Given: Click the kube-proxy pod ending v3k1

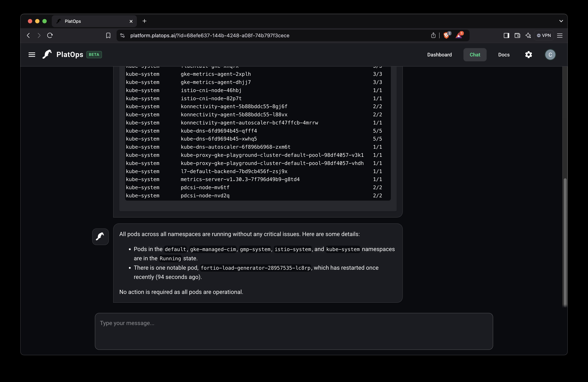Looking at the screenshot, I should (272, 155).
